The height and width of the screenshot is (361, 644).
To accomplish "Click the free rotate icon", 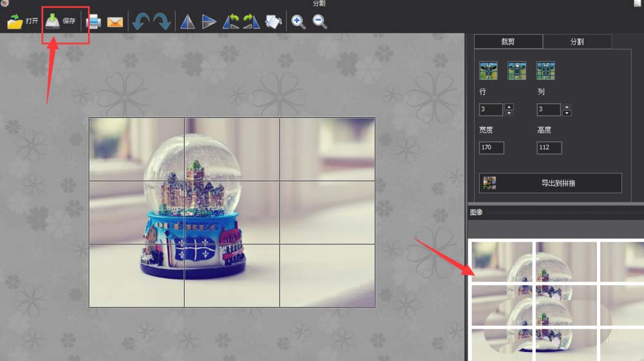I will [273, 21].
